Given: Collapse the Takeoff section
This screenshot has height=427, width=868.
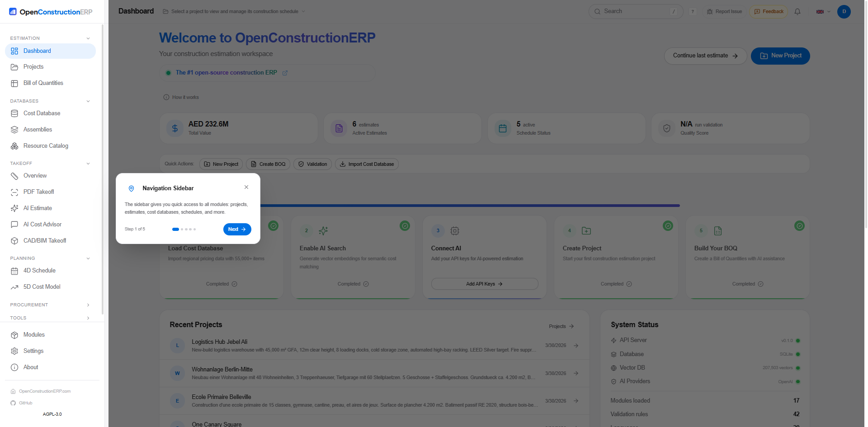Looking at the screenshot, I should (x=88, y=164).
